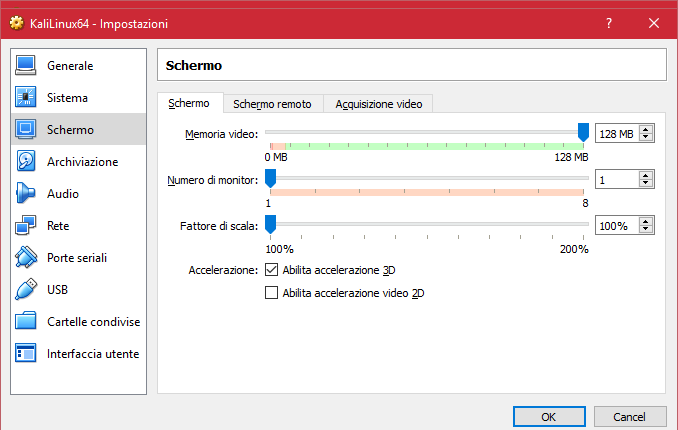Click the 100% scale factor input field
Image resolution: width=678 pixels, height=430 pixels.
[617, 225]
